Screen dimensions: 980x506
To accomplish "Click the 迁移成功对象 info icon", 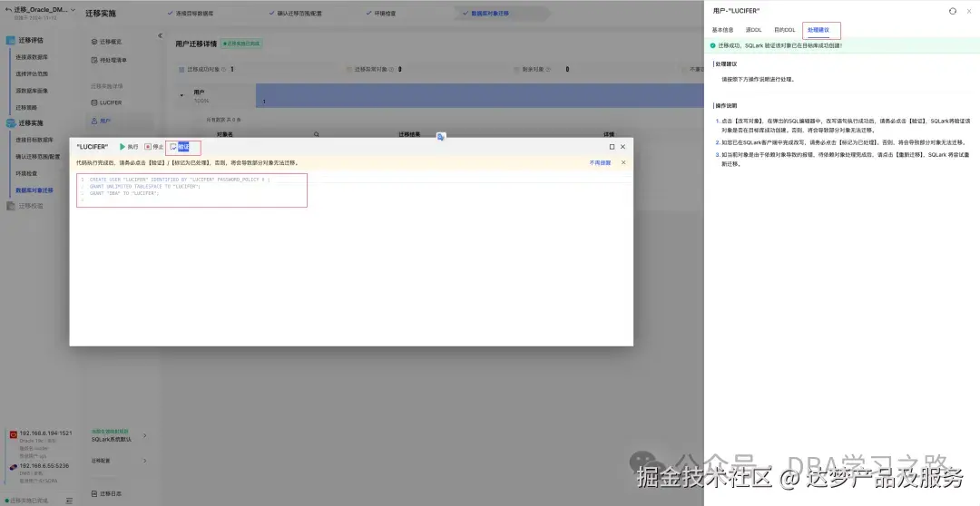I will point(224,69).
